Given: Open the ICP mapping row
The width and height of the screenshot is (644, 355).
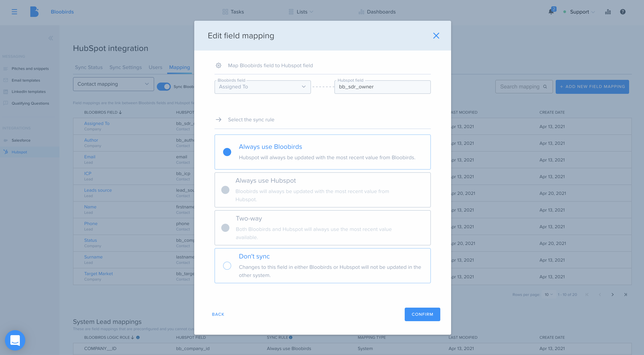Looking at the screenshot, I should point(88,173).
